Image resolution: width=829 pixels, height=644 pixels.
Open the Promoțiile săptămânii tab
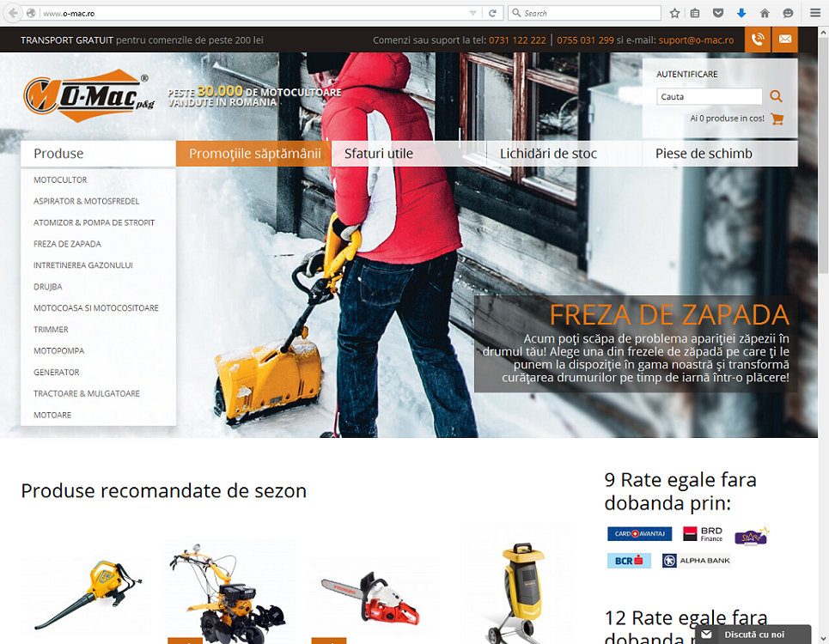click(x=253, y=154)
